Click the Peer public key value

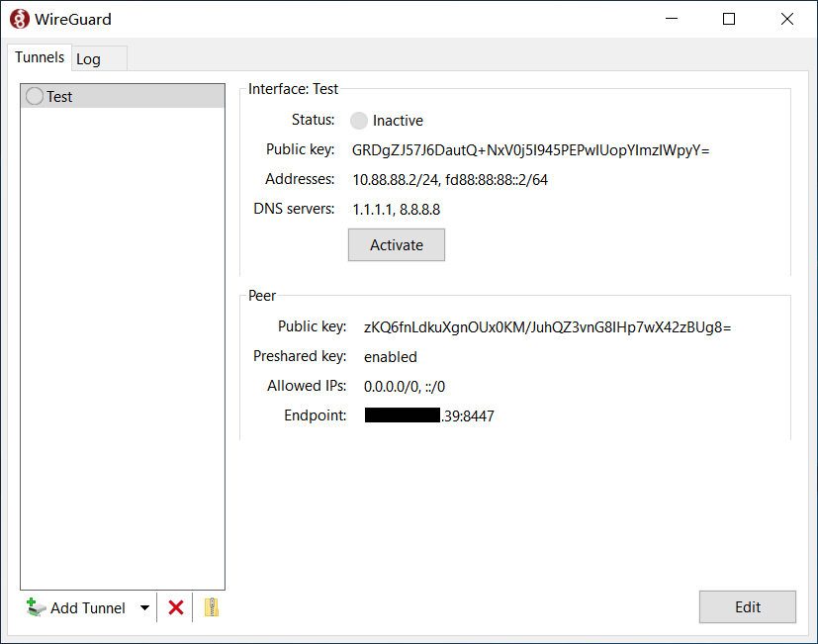point(547,326)
